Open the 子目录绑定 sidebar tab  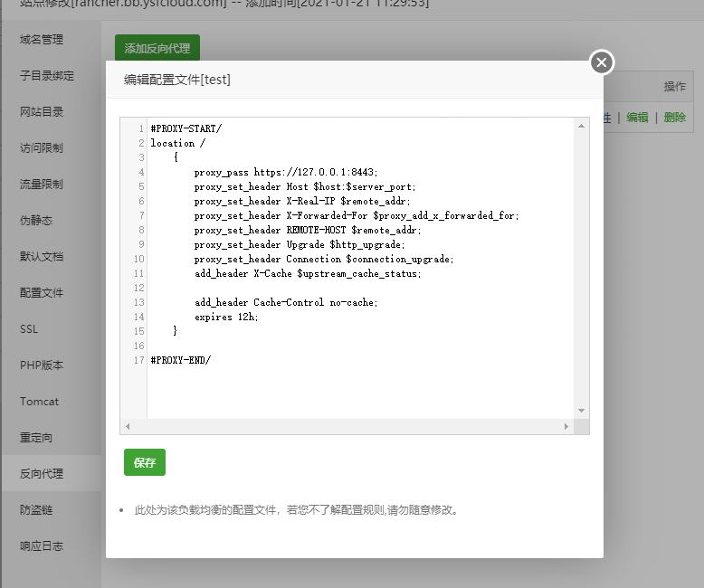47,75
